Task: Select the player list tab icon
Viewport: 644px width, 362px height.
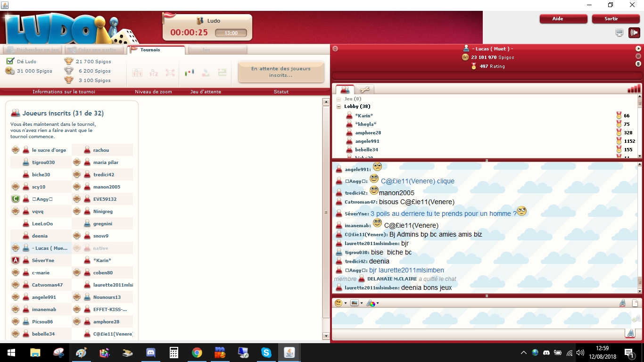Action: pyautogui.click(x=345, y=90)
